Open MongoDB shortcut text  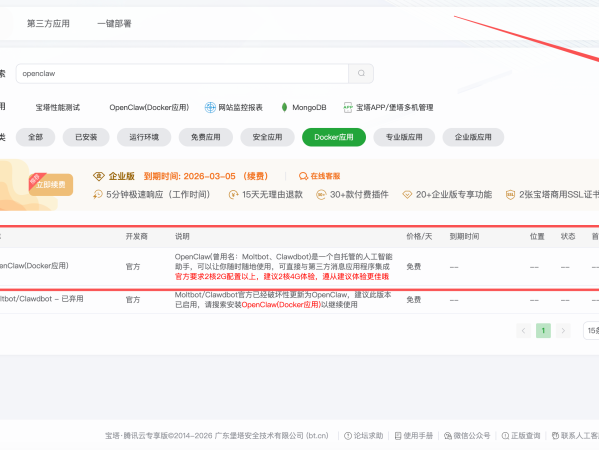[309, 107]
